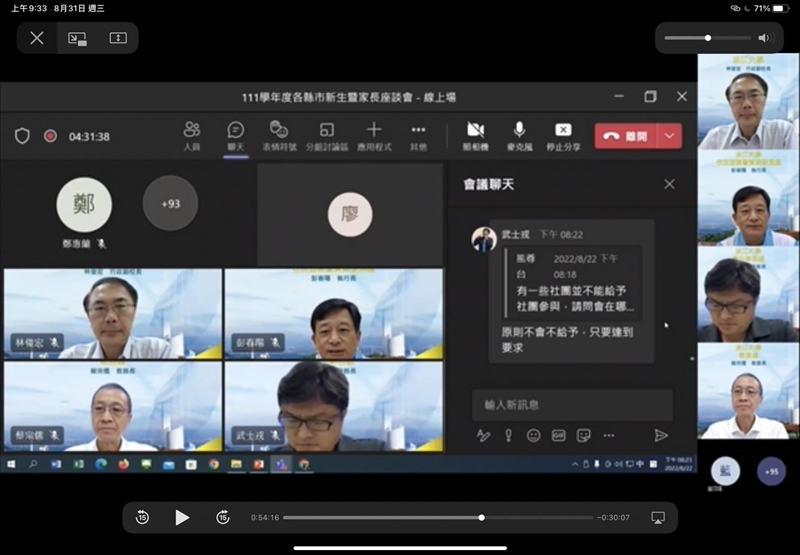
Task: Toggle the 相機 camera on
Action: [x=475, y=135]
